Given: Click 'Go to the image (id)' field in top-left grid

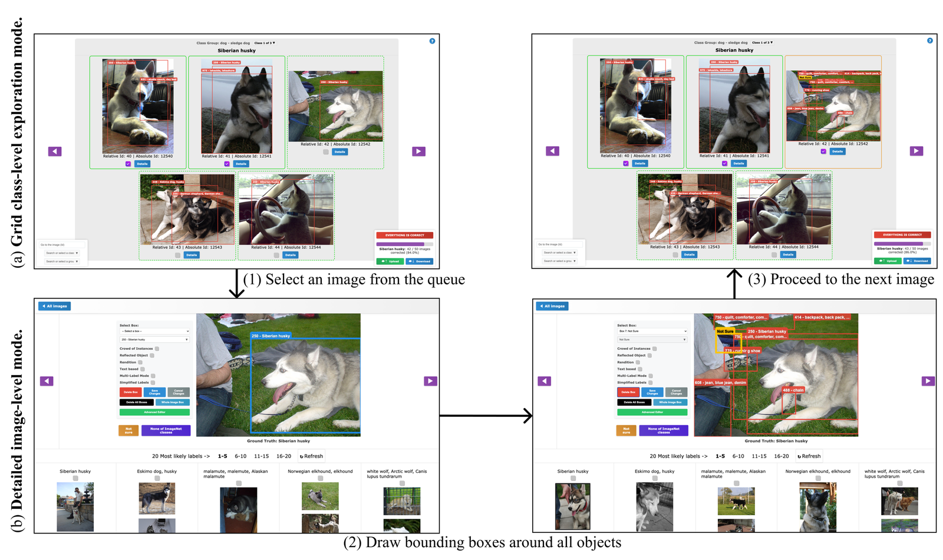Looking at the screenshot, I should tap(62, 245).
